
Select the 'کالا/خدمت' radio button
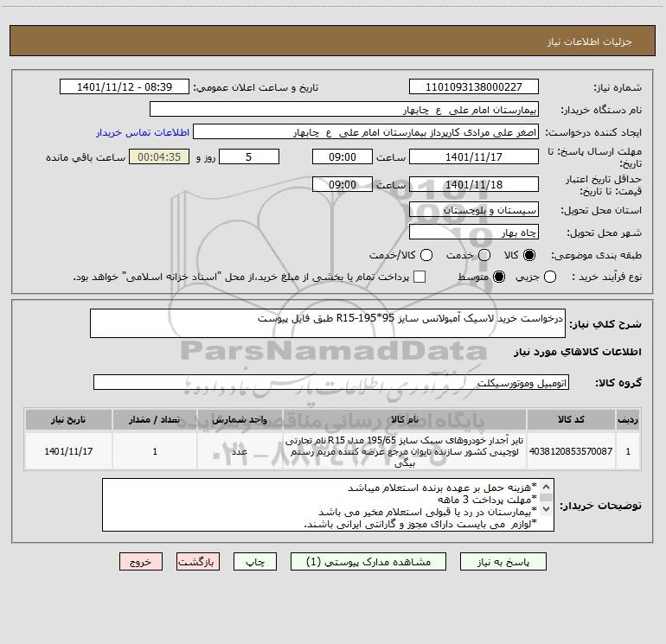426,255
